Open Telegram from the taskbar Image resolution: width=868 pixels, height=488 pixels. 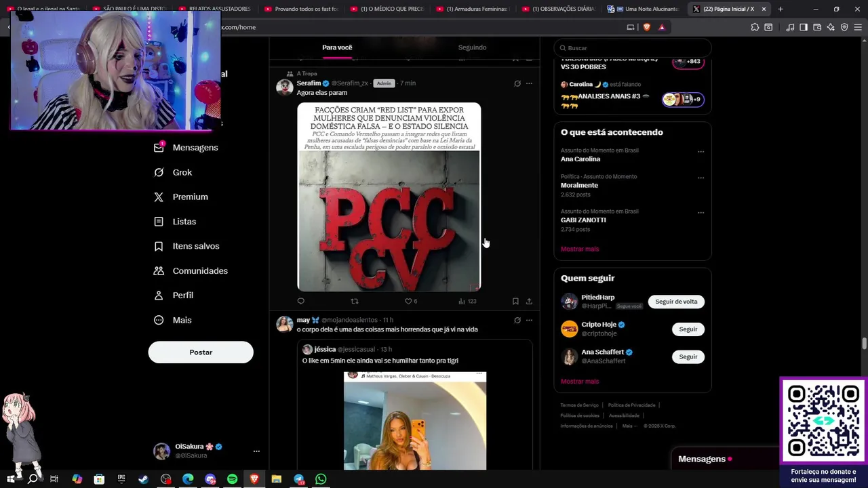coord(299,479)
